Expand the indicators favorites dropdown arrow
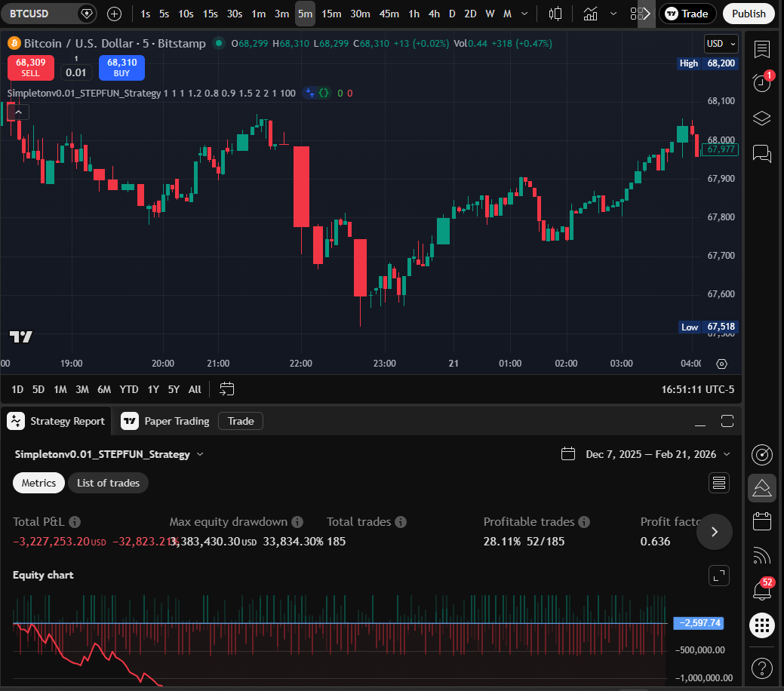The width and height of the screenshot is (784, 691). click(613, 14)
